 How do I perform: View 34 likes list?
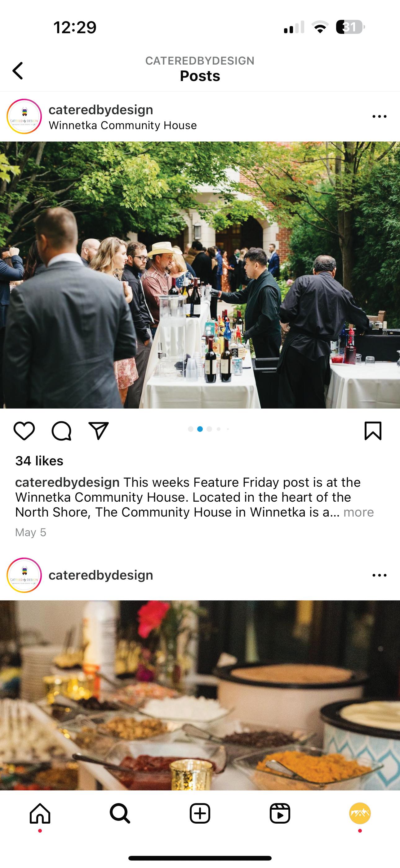(x=39, y=461)
